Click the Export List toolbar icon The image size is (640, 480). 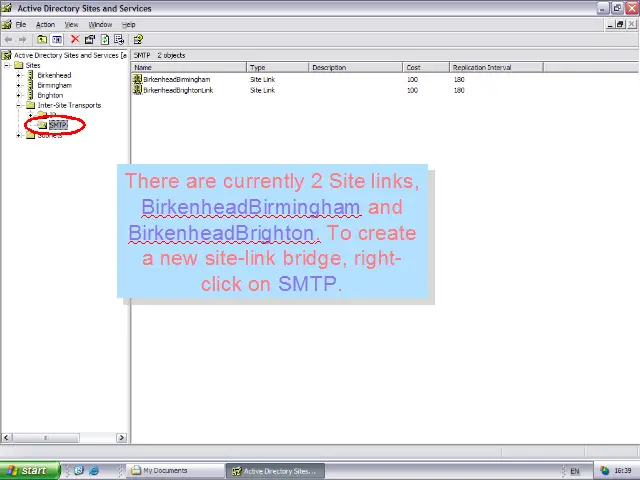[x=119, y=40]
